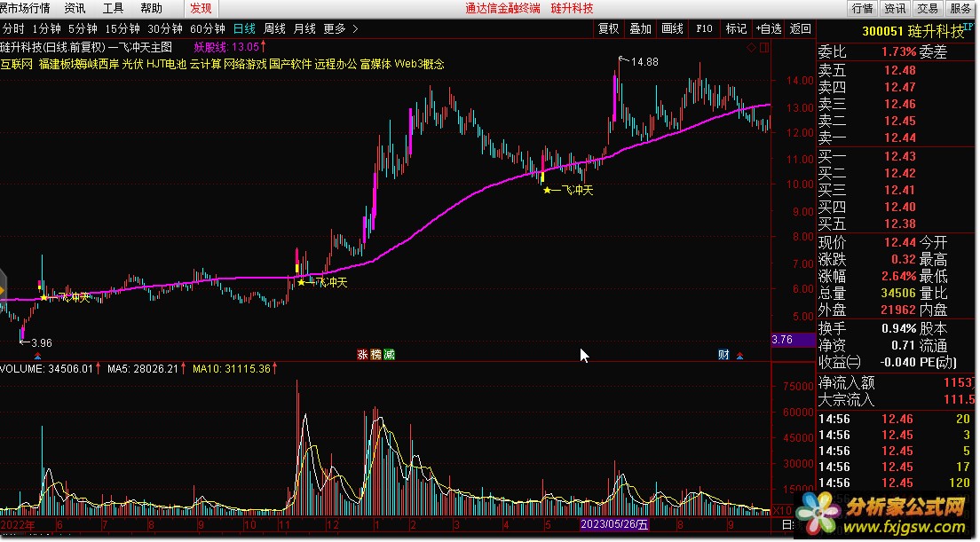This screenshot has width=980, height=542.
Task: Click the 买五 bid price 12.38
Action: [900, 224]
